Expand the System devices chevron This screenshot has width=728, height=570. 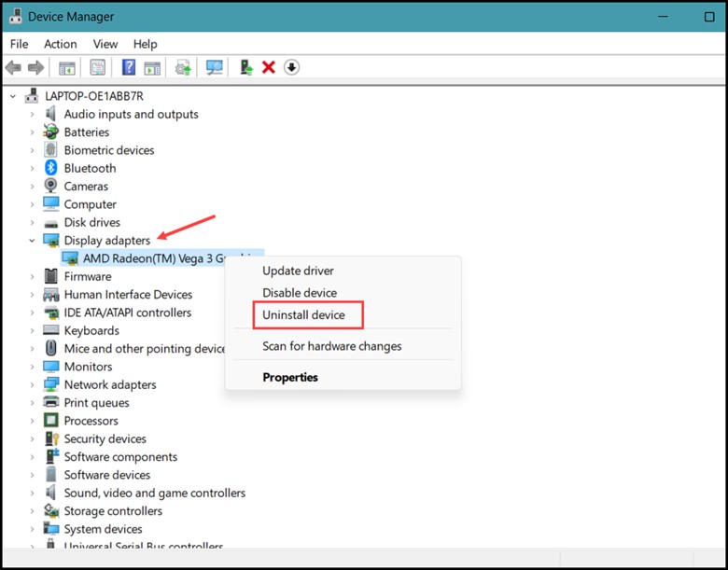(32, 529)
